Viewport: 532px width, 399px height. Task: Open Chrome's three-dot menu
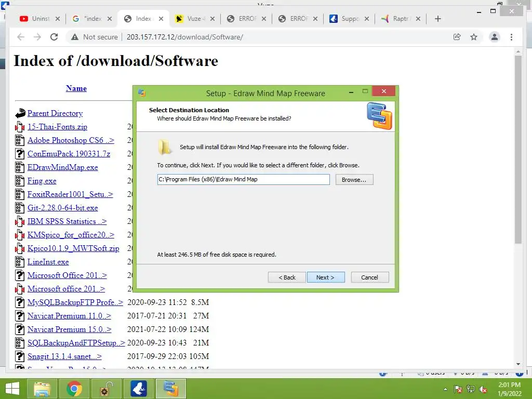click(511, 37)
